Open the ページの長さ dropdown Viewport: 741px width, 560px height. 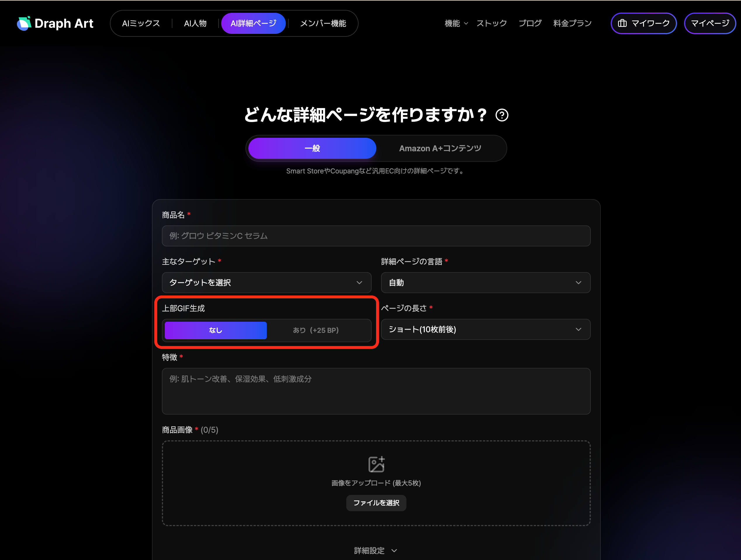pyautogui.click(x=486, y=329)
